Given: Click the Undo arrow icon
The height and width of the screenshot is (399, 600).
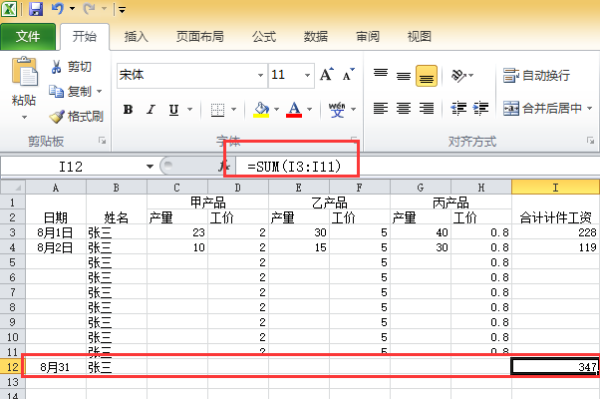Looking at the screenshot, I should tap(58, 8).
